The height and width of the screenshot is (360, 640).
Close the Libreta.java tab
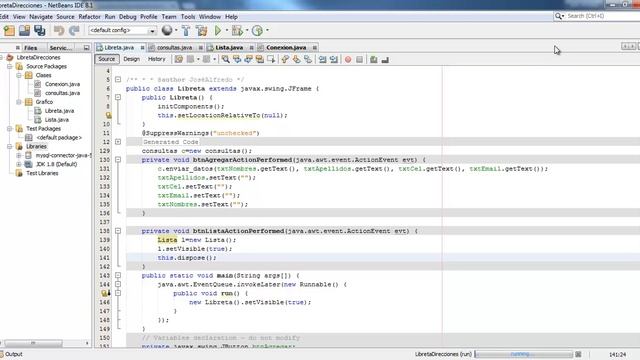pos(142,48)
